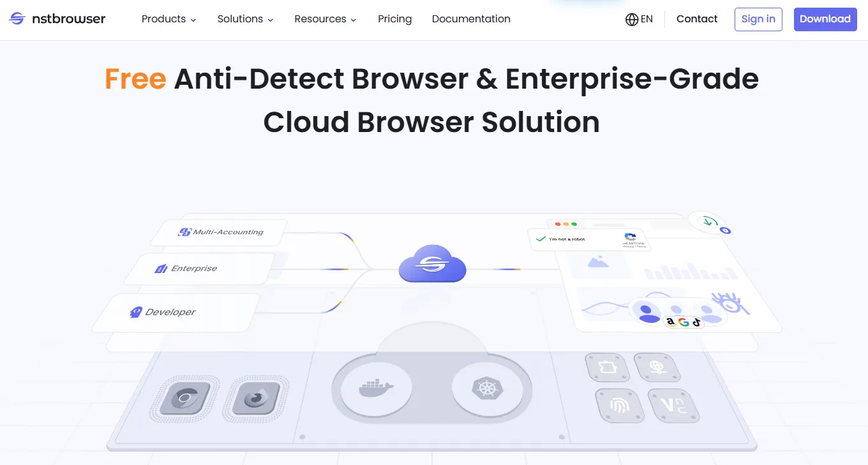The width and height of the screenshot is (868, 465).
Task: Click the Google G logo icon
Action: click(x=684, y=322)
